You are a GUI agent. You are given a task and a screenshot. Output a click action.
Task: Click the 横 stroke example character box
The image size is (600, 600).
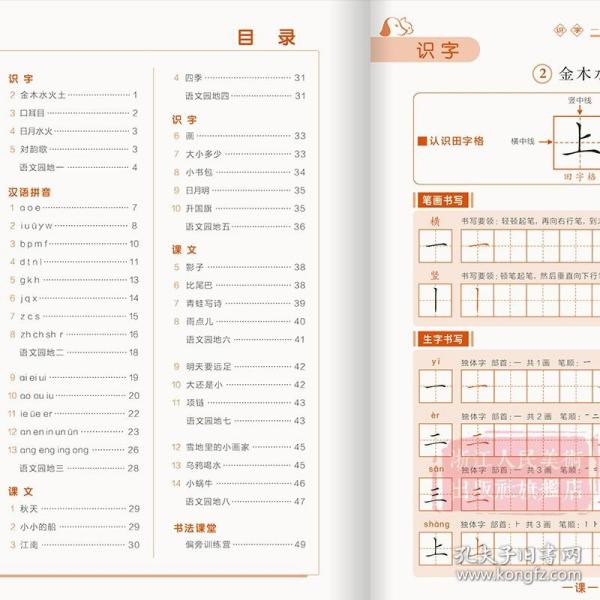(436, 245)
